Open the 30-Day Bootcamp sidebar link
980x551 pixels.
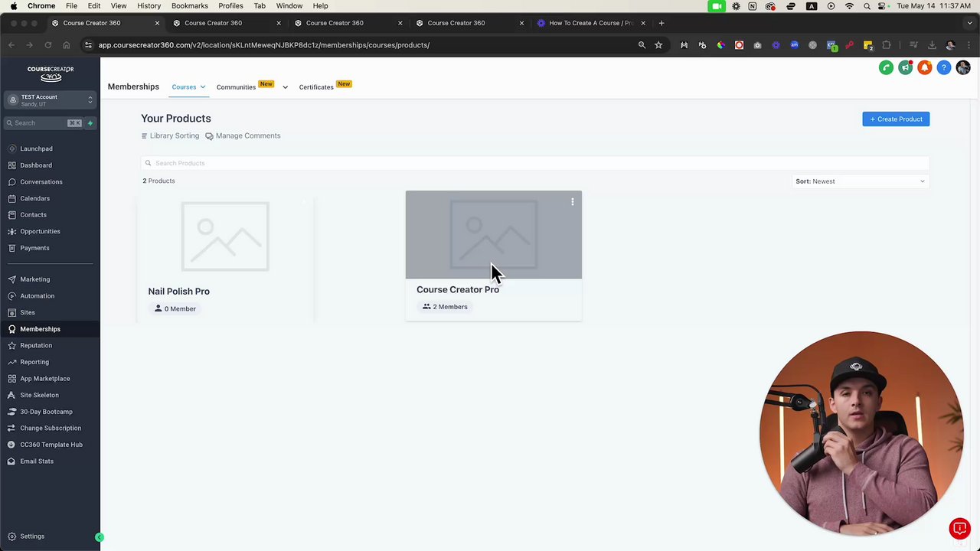click(x=46, y=412)
